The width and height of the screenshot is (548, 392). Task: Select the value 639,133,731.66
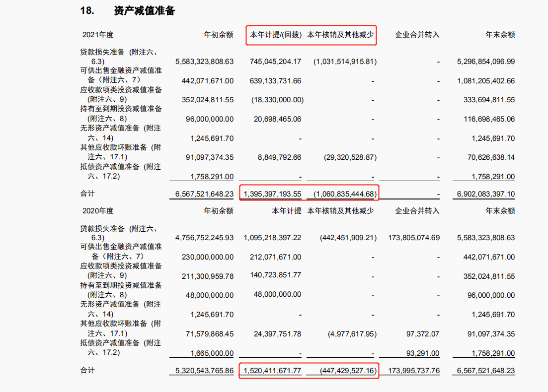(275, 81)
